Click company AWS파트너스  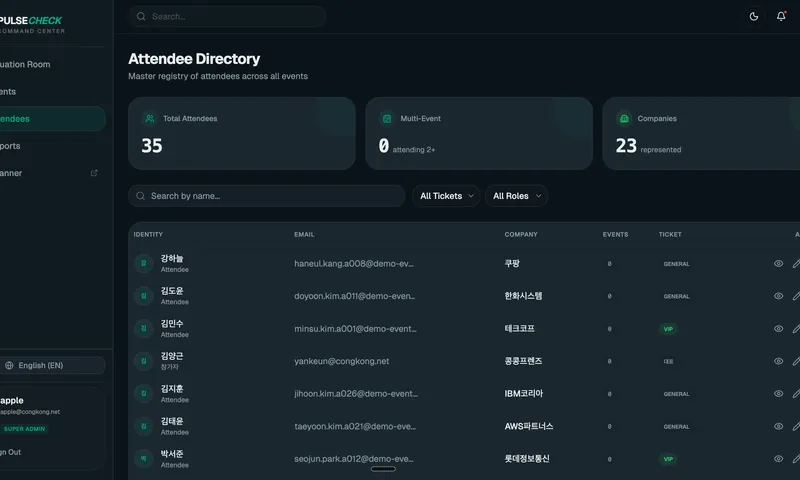coord(529,426)
